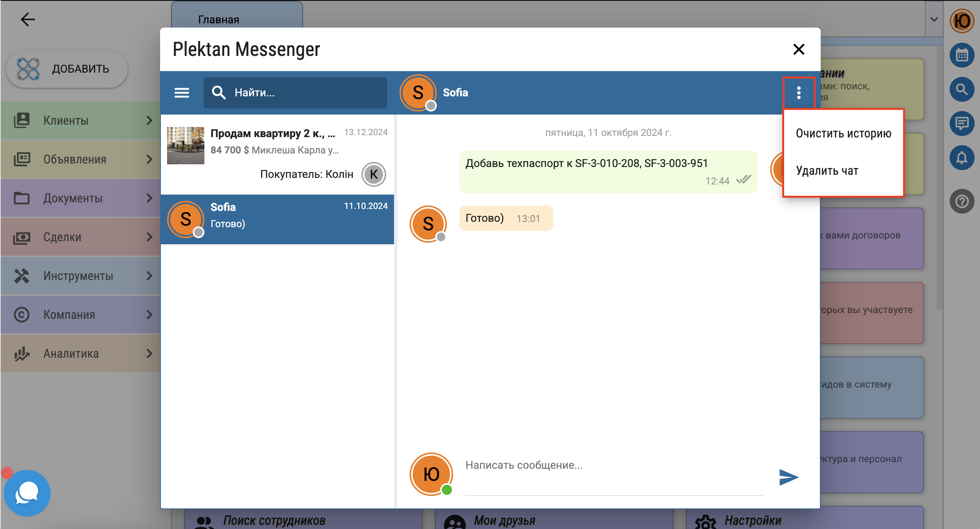Click the search magnifier in messenger
The image size is (980, 529).
coord(219,92)
